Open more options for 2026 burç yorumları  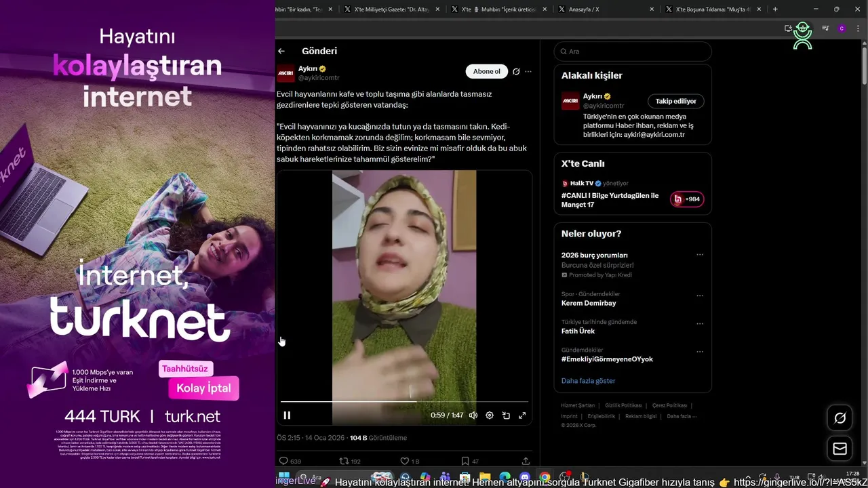pos(700,255)
